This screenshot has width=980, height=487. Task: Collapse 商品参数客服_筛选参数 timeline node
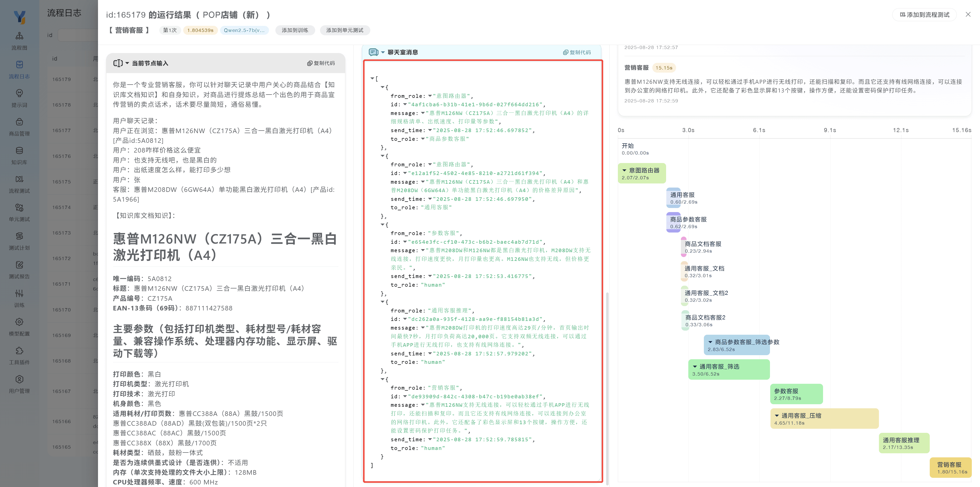(710, 342)
